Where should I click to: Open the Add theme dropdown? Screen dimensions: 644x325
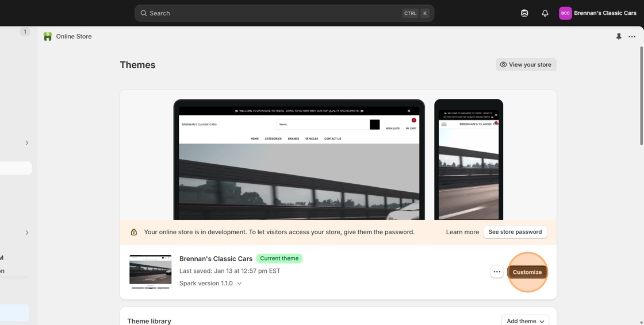tap(526, 321)
